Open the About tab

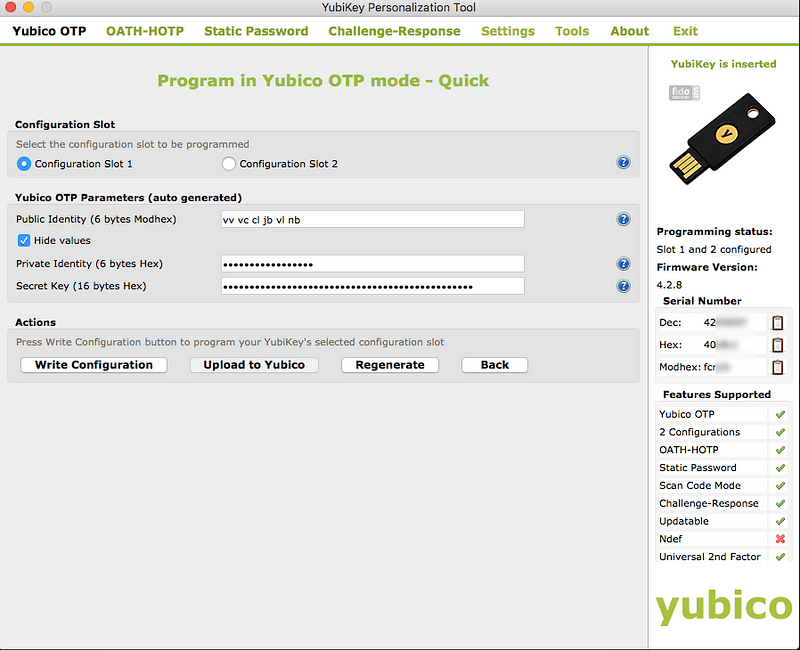pos(630,31)
